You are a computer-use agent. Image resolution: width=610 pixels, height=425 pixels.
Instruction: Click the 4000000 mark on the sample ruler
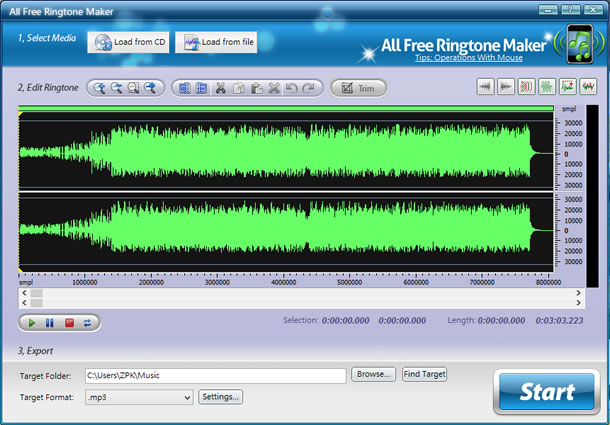tap(283, 282)
